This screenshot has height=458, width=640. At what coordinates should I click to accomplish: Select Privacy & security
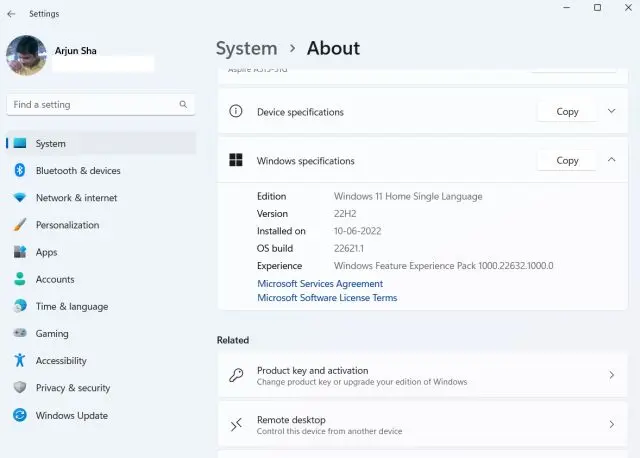pos(101,388)
